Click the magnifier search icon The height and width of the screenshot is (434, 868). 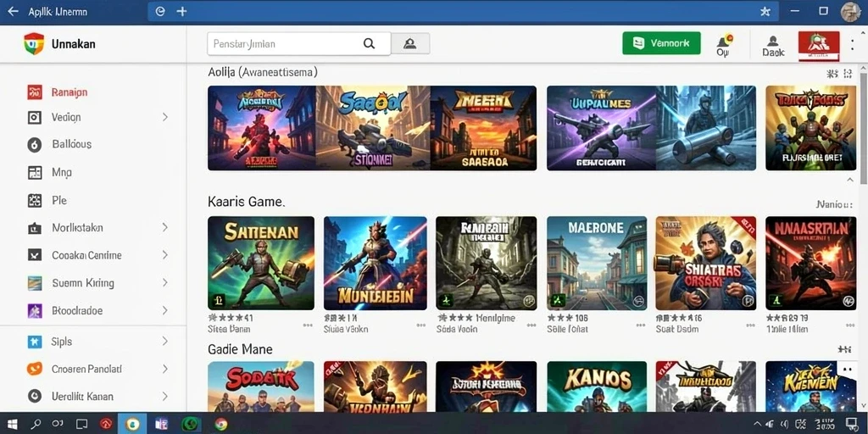pyautogui.click(x=369, y=44)
